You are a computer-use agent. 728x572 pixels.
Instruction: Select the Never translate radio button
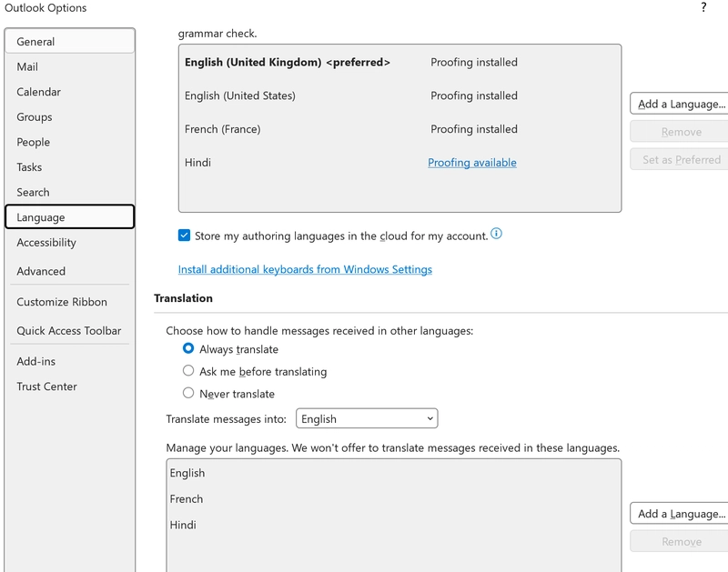click(188, 394)
